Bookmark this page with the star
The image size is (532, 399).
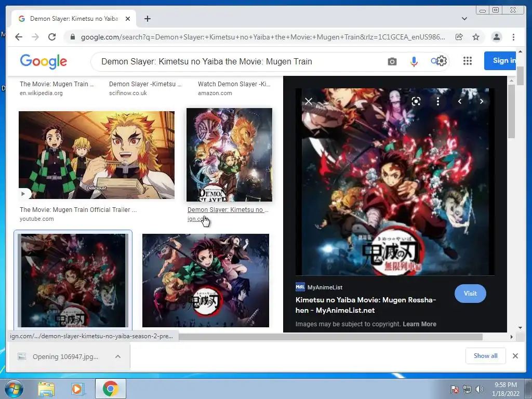click(x=476, y=37)
